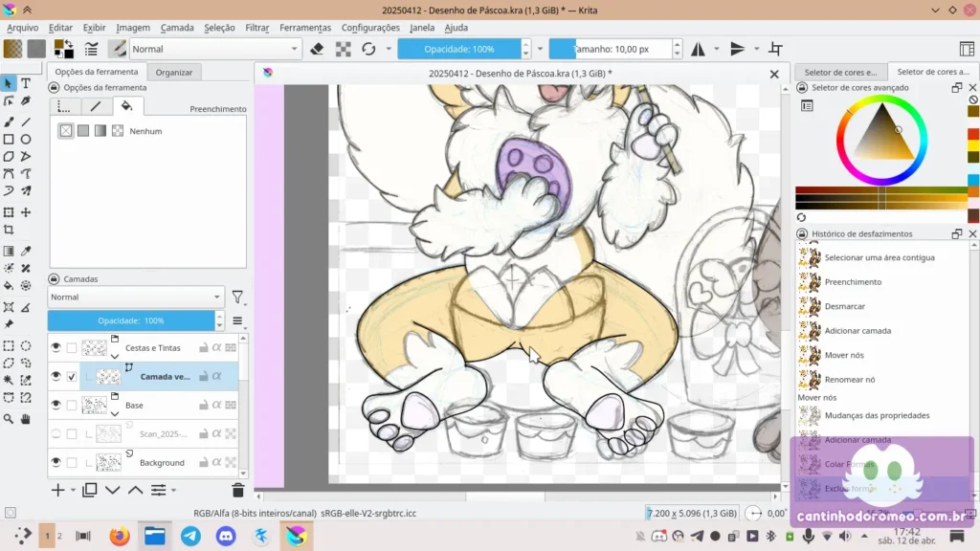The width and height of the screenshot is (980, 551).
Task: Open the workspace chooser
Action: (x=967, y=49)
